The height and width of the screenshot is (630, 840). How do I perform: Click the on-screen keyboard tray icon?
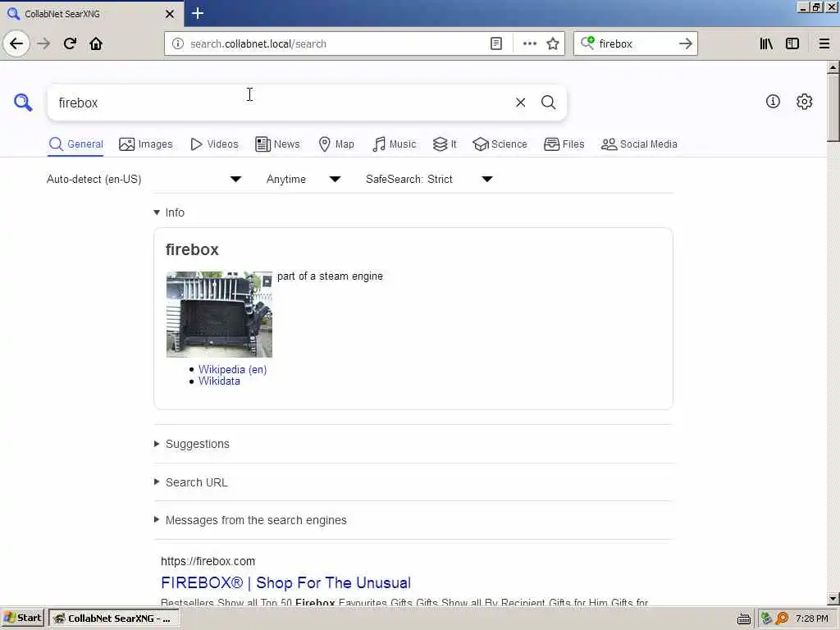coord(743,619)
